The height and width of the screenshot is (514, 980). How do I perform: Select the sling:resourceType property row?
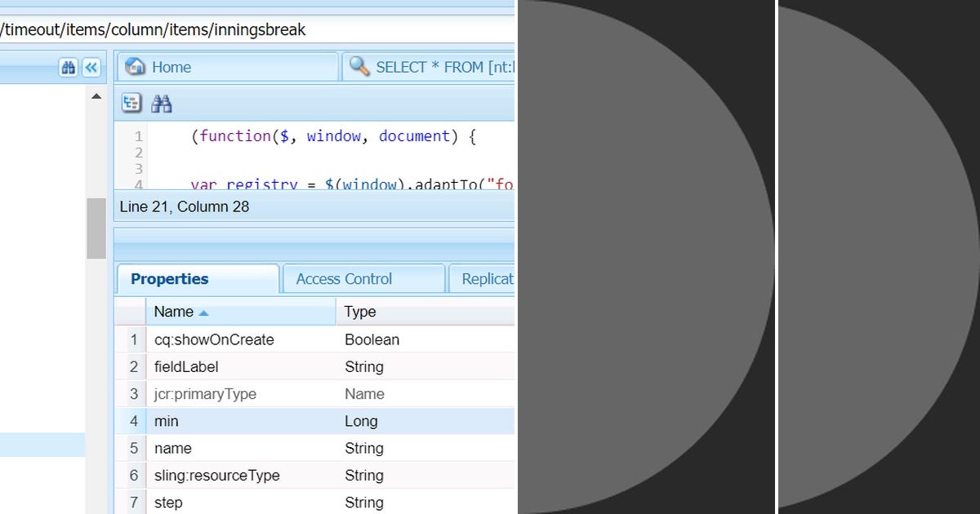tap(216, 475)
